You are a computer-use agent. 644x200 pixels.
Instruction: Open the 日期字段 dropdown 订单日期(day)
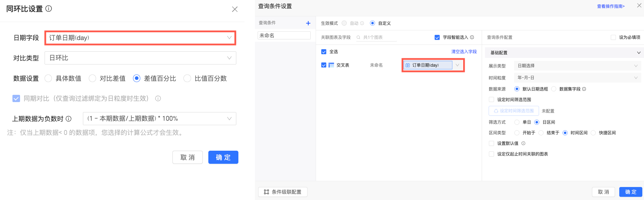pyautogui.click(x=140, y=38)
